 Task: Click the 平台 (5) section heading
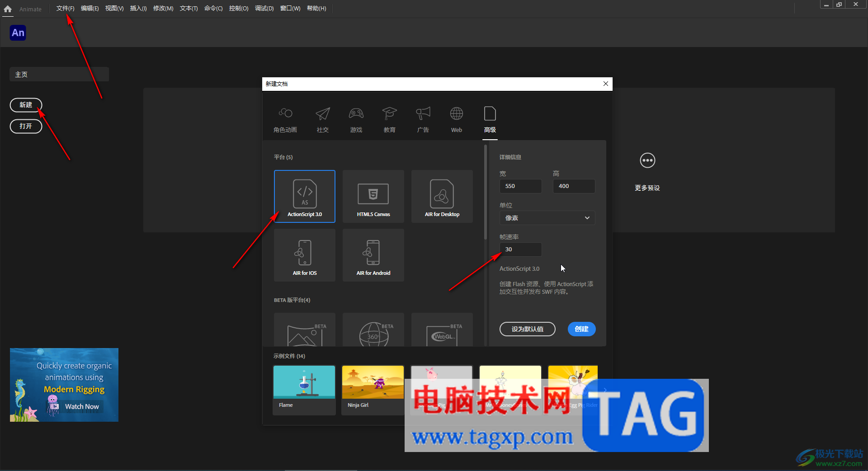283,157
